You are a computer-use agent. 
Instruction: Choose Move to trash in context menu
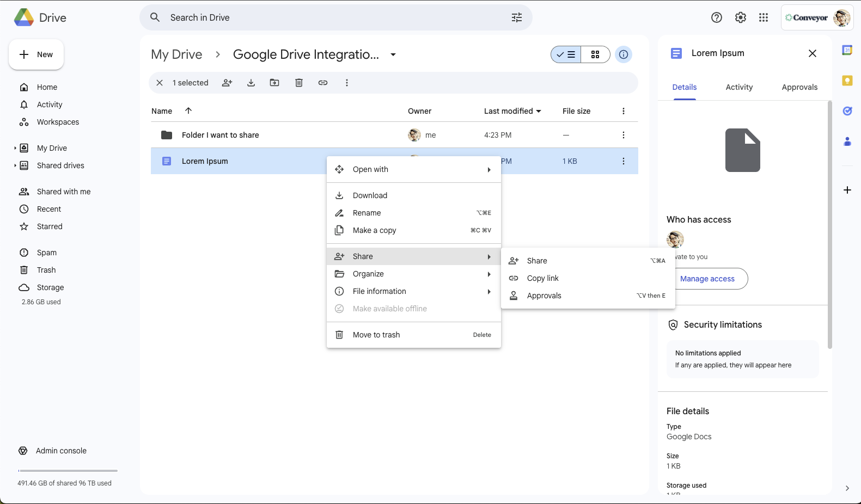click(x=414, y=335)
